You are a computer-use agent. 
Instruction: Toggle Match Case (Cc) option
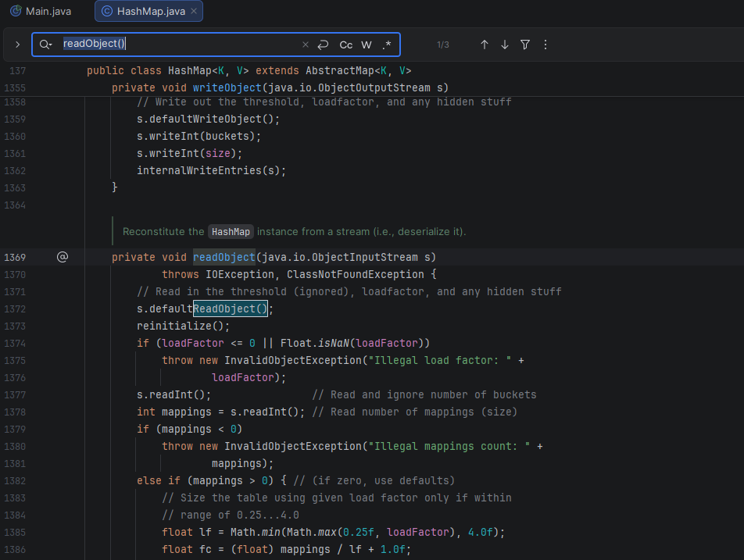click(345, 45)
